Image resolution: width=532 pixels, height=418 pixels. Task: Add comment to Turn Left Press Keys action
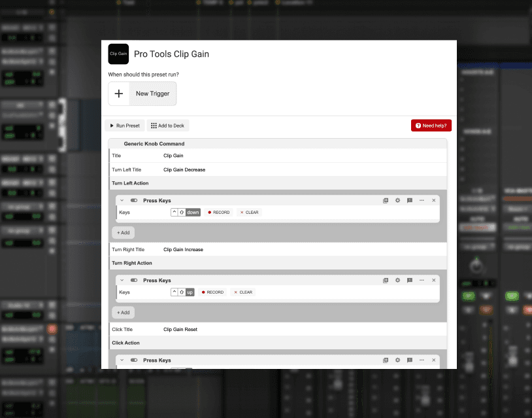410,200
